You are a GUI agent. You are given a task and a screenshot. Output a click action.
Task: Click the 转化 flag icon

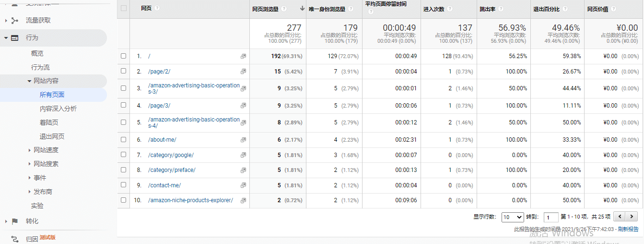point(15,221)
